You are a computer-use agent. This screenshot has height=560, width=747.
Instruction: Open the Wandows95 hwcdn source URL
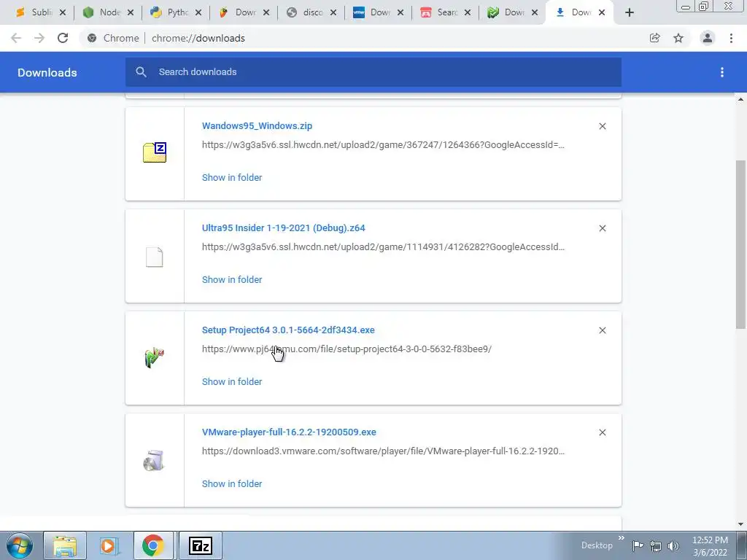[383, 145]
